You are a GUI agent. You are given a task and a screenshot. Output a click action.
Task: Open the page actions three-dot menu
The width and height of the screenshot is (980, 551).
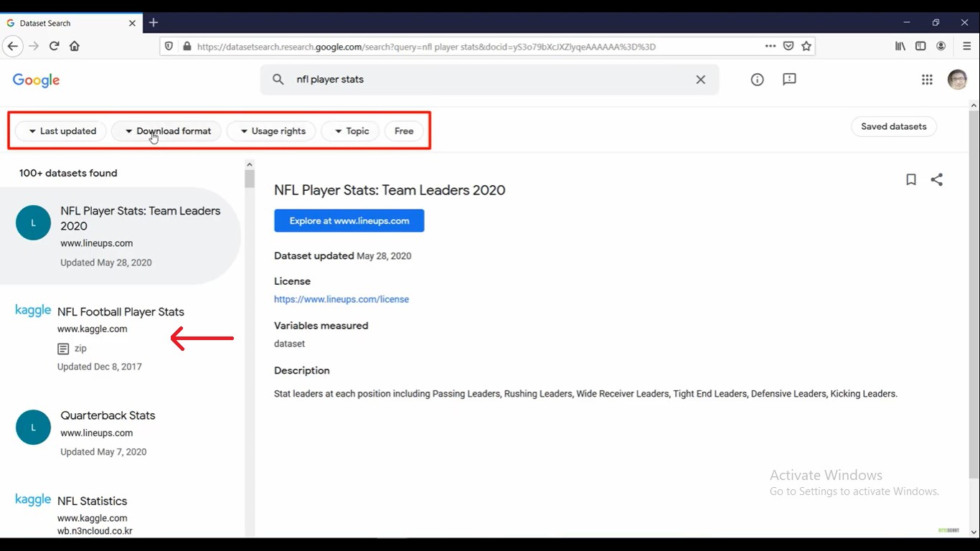(771, 46)
